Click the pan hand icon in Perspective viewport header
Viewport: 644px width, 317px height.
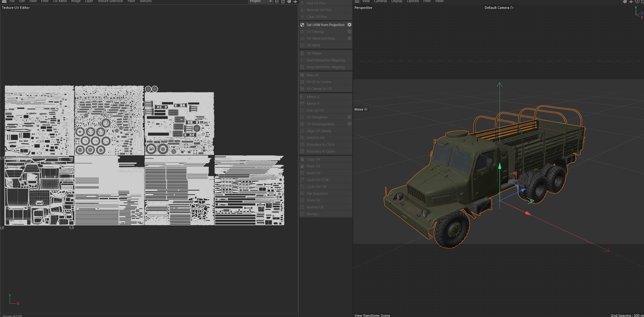pos(625,1)
